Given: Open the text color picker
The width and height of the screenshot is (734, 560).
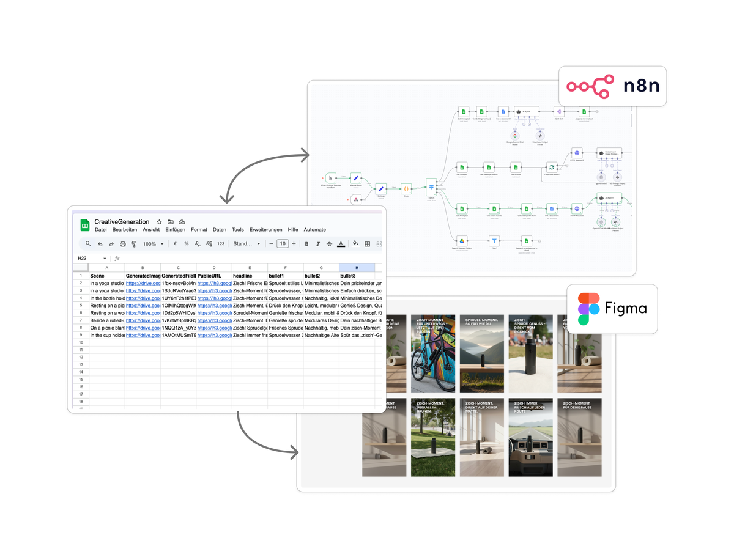Looking at the screenshot, I should [340, 243].
